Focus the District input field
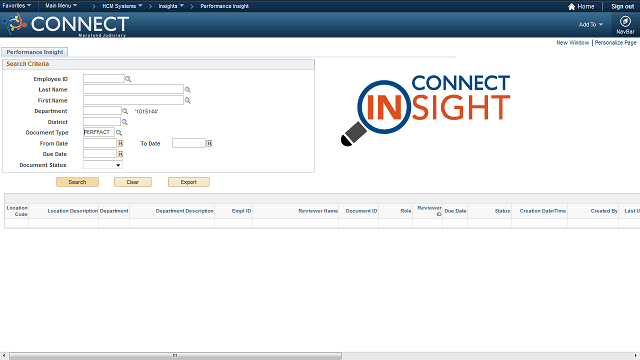Viewport: 640px width, 360px height. point(102,122)
